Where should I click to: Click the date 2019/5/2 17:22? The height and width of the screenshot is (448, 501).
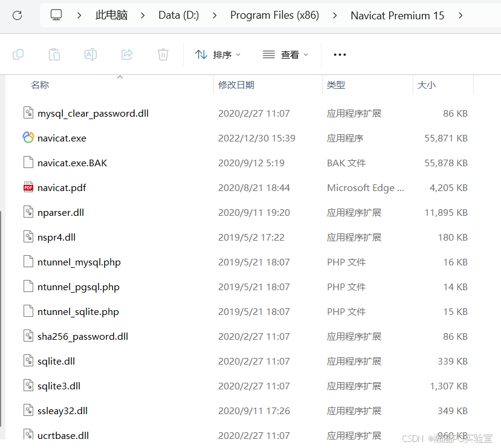[x=251, y=238]
